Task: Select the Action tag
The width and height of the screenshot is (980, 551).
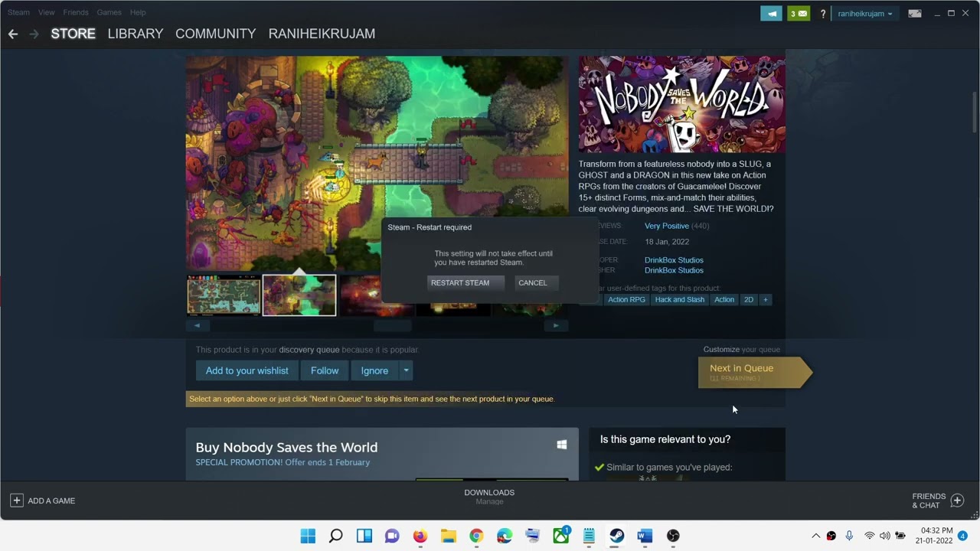Action: pyautogui.click(x=724, y=299)
